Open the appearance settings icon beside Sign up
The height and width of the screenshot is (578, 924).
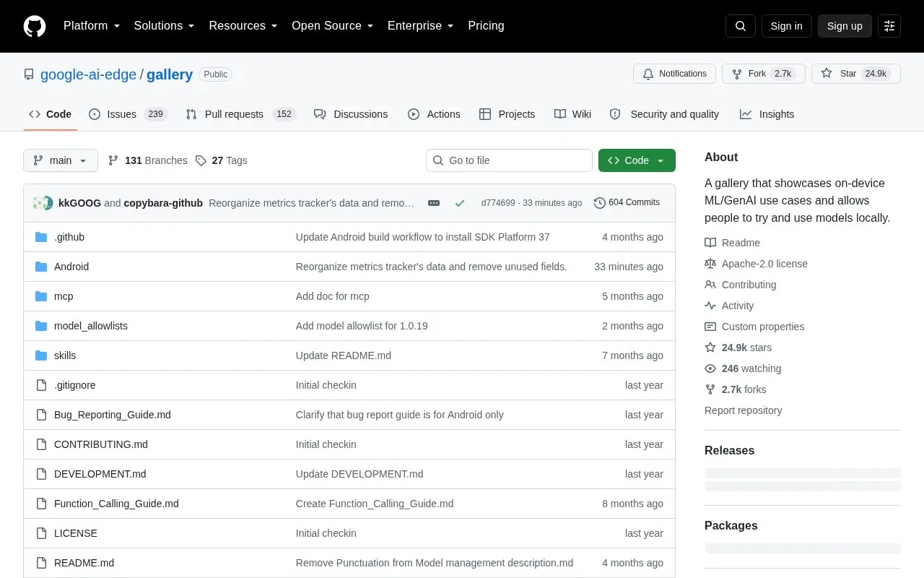click(x=889, y=26)
